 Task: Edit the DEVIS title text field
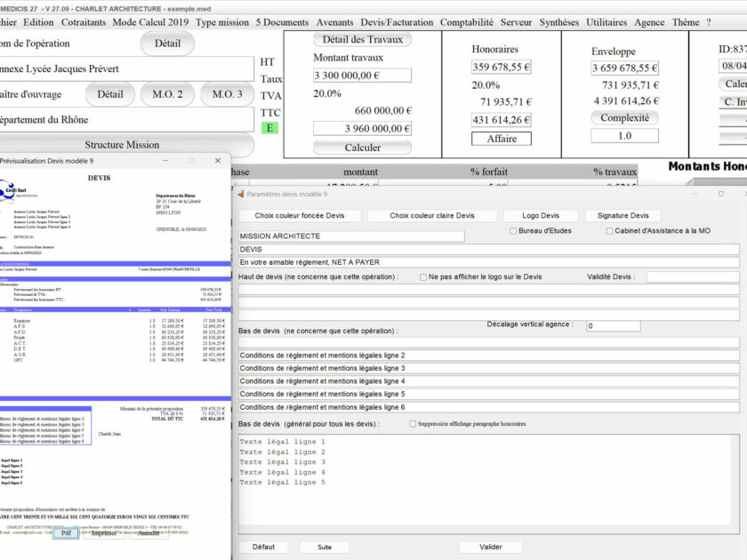coord(489,250)
